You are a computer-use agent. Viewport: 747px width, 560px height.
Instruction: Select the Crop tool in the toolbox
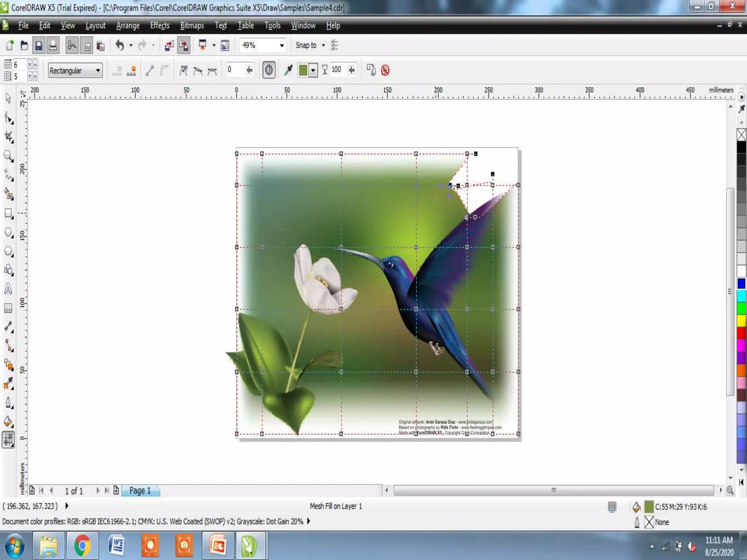point(9,137)
